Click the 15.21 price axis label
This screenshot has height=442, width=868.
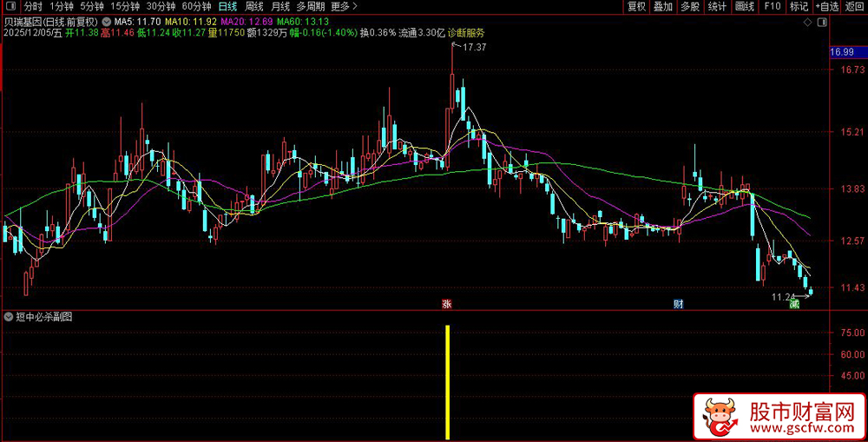click(851, 132)
